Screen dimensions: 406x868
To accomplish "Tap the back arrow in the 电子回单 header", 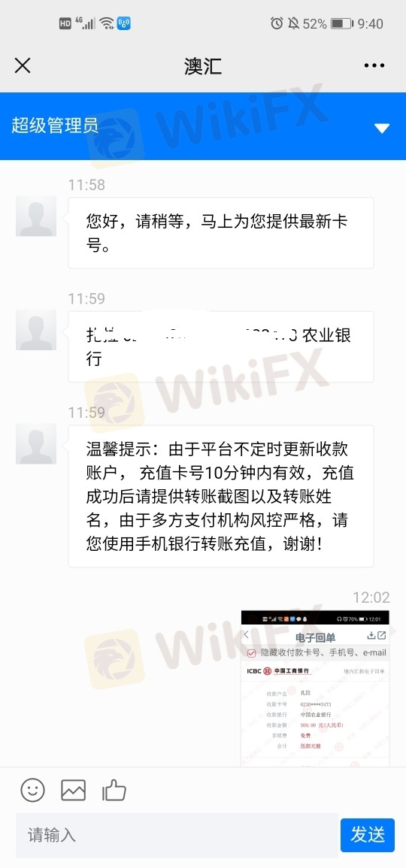I will [x=247, y=636].
